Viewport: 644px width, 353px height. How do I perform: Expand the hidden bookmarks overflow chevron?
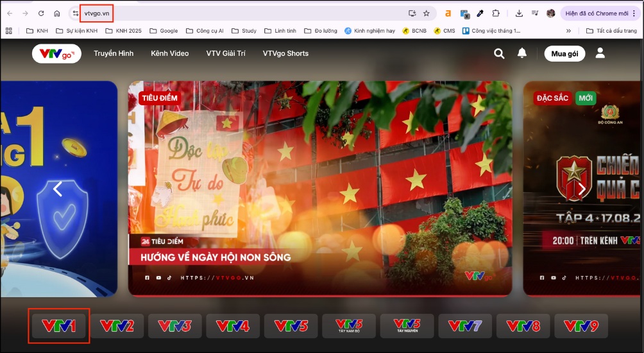pyautogui.click(x=568, y=30)
